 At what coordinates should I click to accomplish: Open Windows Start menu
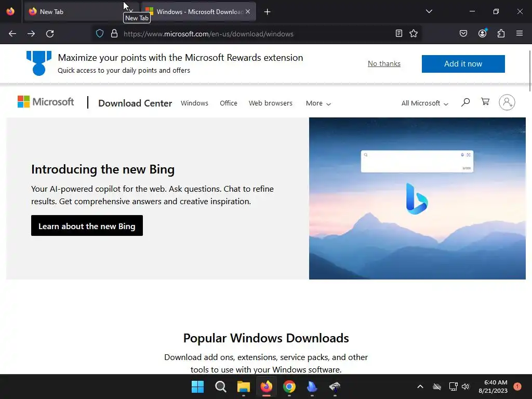coord(198,387)
